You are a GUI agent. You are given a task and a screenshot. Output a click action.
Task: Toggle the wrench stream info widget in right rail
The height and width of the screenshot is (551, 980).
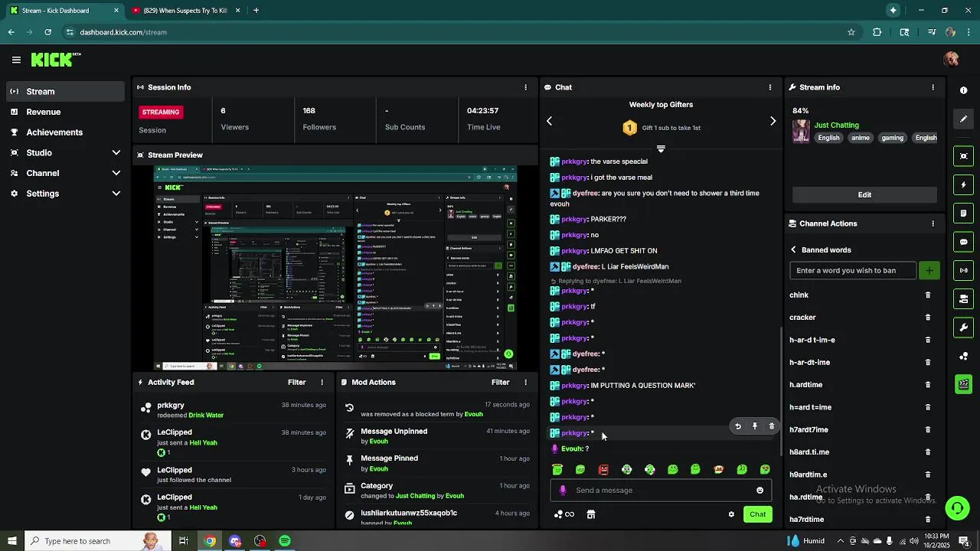pyautogui.click(x=963, y=328)
